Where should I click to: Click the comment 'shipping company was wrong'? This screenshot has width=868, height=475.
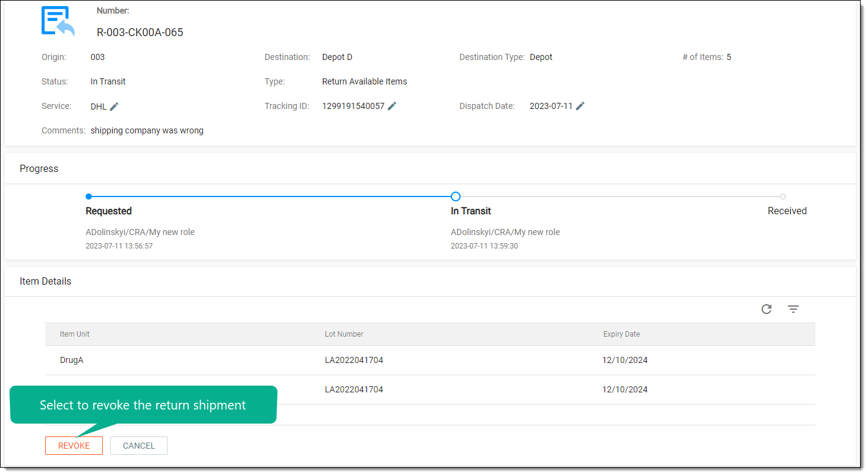(x=147, y=130)
